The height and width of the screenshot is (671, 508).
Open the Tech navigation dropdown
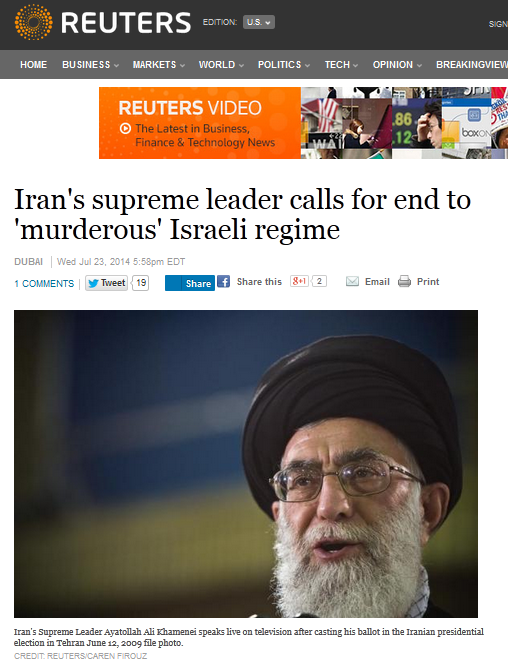[341, 65]
